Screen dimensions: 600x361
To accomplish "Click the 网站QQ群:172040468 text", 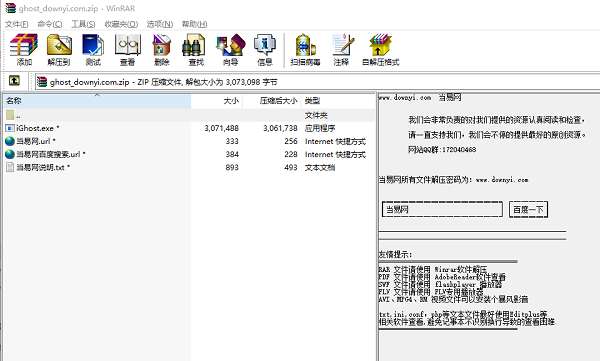I will 442,150.
